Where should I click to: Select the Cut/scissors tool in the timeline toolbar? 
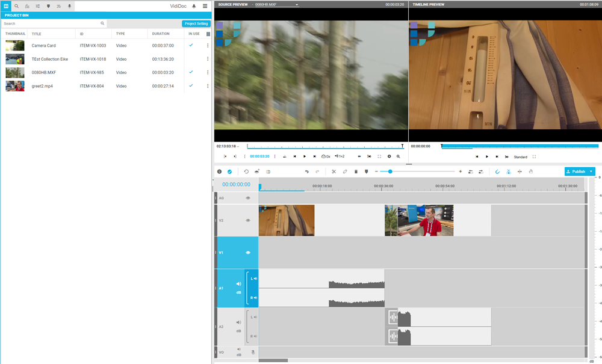(334, 171)
